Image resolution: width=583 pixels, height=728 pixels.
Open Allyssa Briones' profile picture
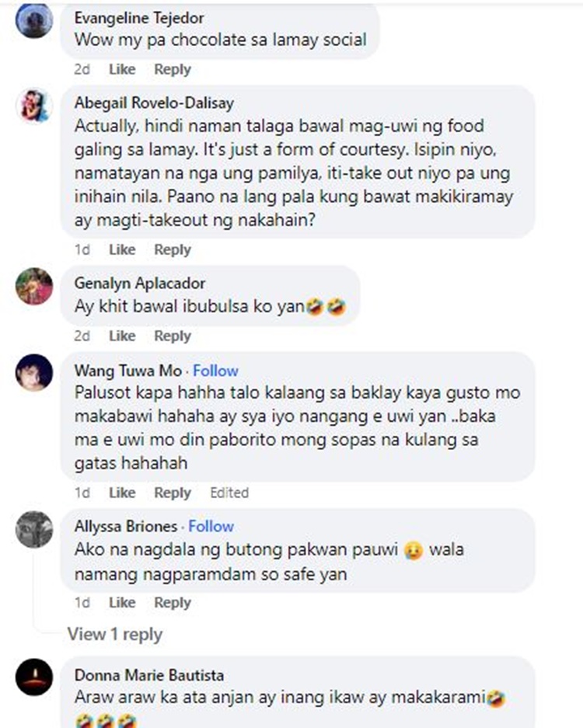pyautogui.click(x=34, y=529)
